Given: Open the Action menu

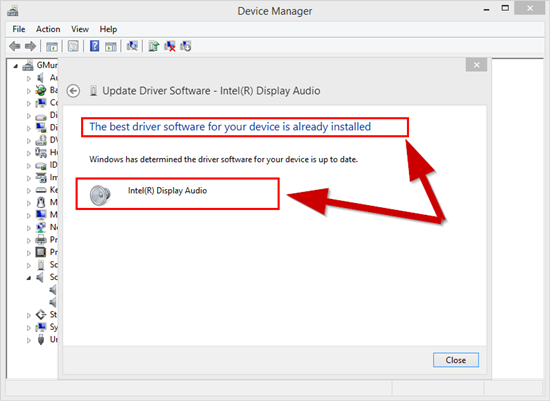Looking at the screenshot, I should (x=48, y=29).
